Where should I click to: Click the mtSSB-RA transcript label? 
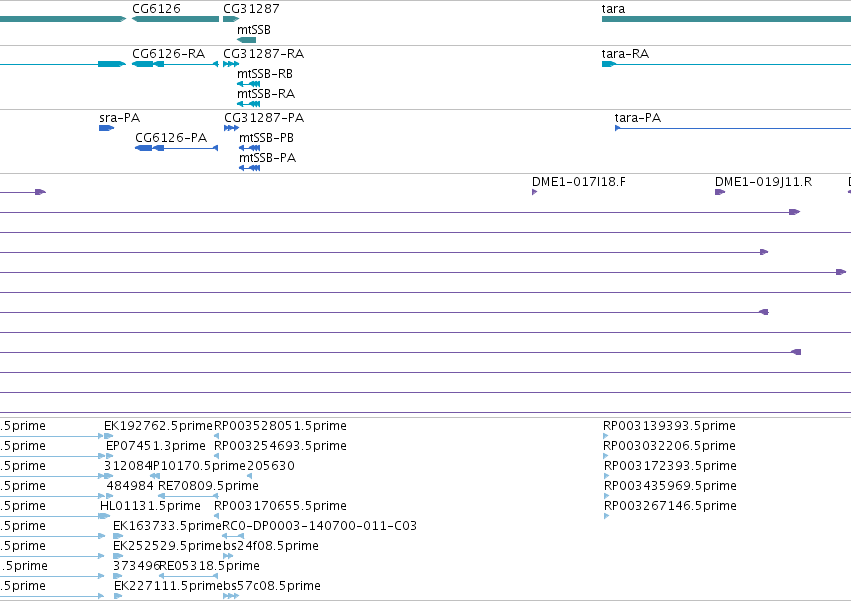click(266, 94)
